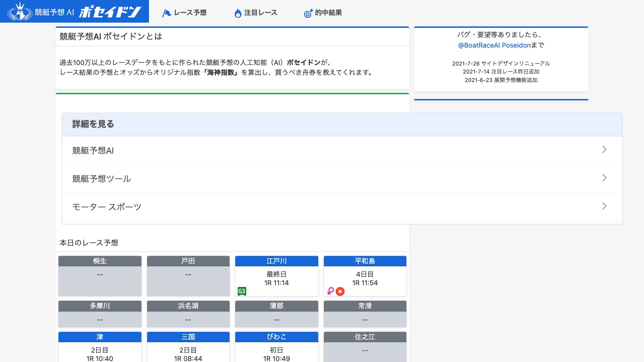The width and height of the screenshot is (644, 362).
Task: Open the 競艇予想AI list entry
Action: pos(342,151)
